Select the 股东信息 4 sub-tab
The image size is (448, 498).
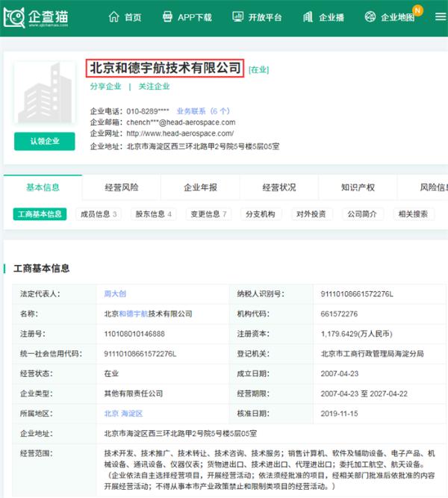pos(154,214)
